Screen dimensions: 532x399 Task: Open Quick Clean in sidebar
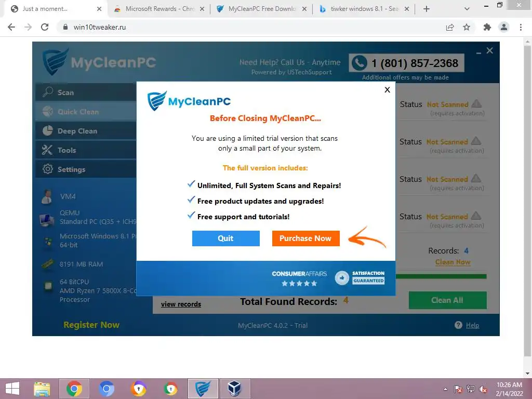86,112
